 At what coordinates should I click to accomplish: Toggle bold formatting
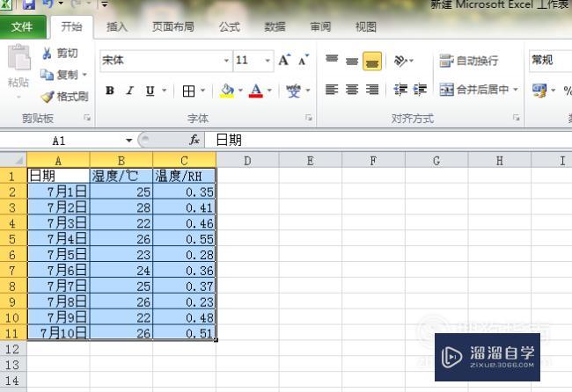pos(110,91)
